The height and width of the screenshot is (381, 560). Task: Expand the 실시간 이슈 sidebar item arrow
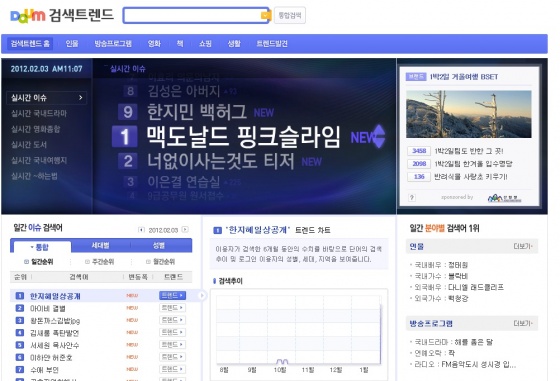80,97
